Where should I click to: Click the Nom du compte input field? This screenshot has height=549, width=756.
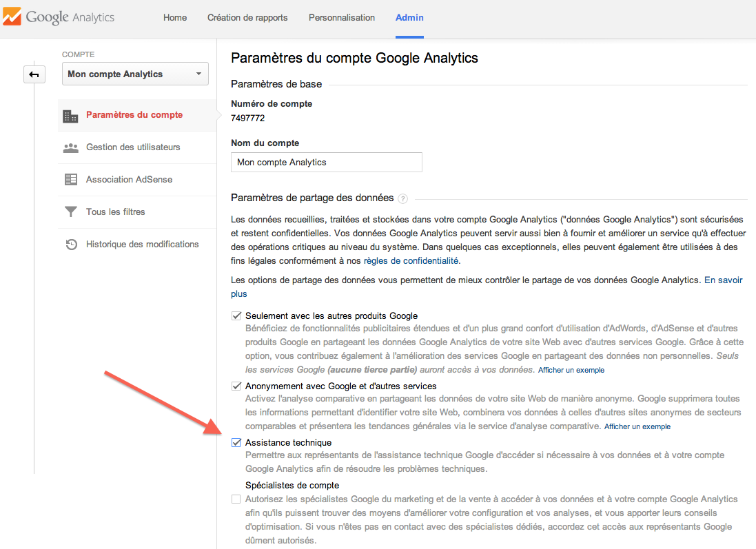[327, 163]
